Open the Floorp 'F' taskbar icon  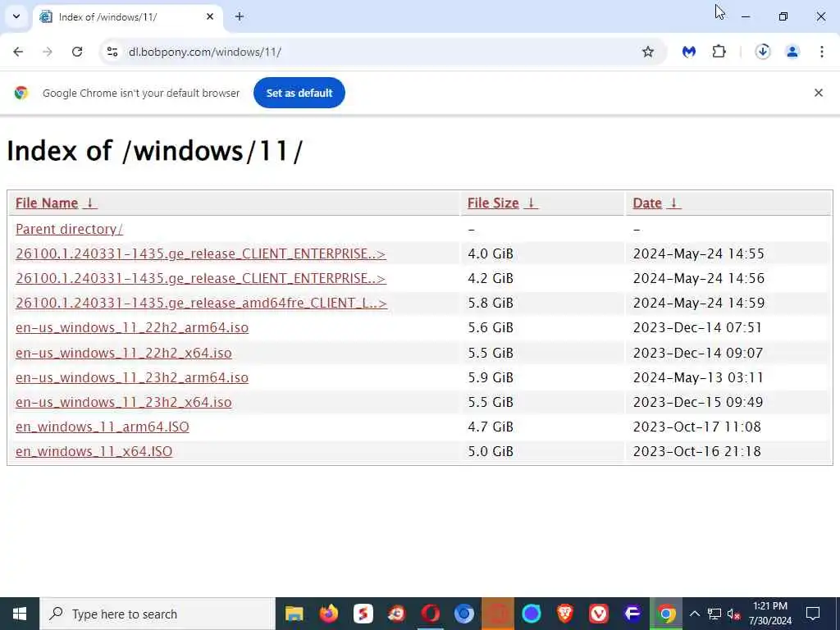point(632,614)
